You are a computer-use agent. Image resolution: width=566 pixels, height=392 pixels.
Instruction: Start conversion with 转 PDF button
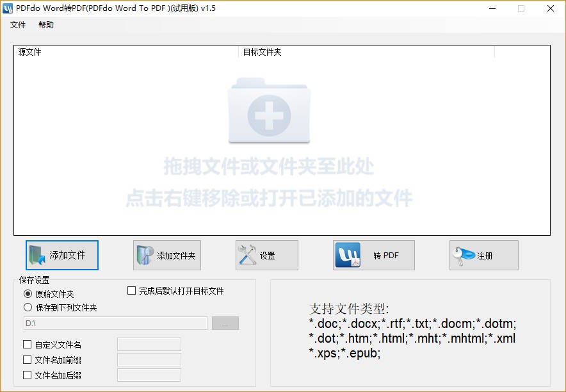coord(374,255)
